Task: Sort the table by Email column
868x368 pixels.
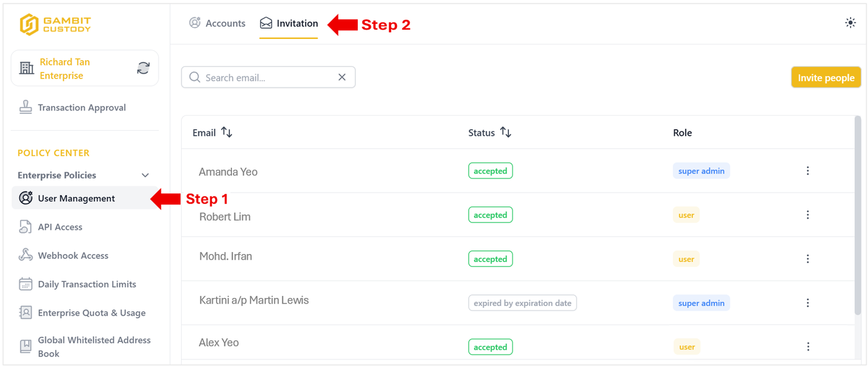Action: click(226, 133)
